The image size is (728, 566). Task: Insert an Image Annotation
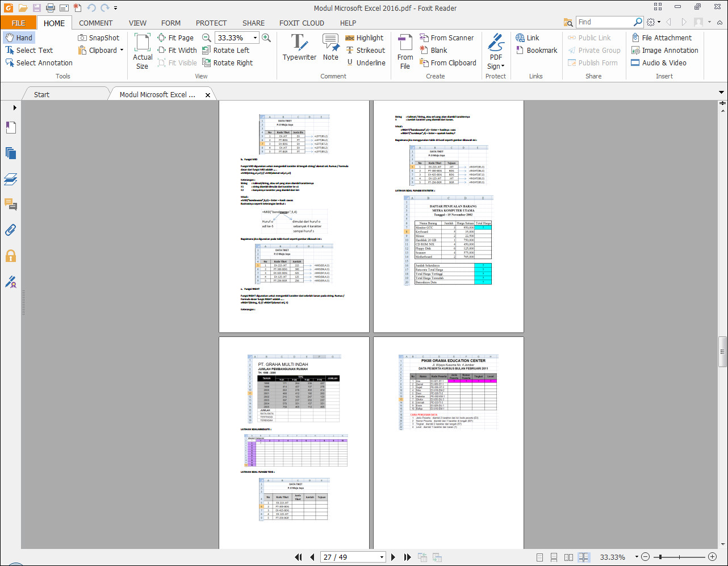pyautogui.click(x=664, y=50)
